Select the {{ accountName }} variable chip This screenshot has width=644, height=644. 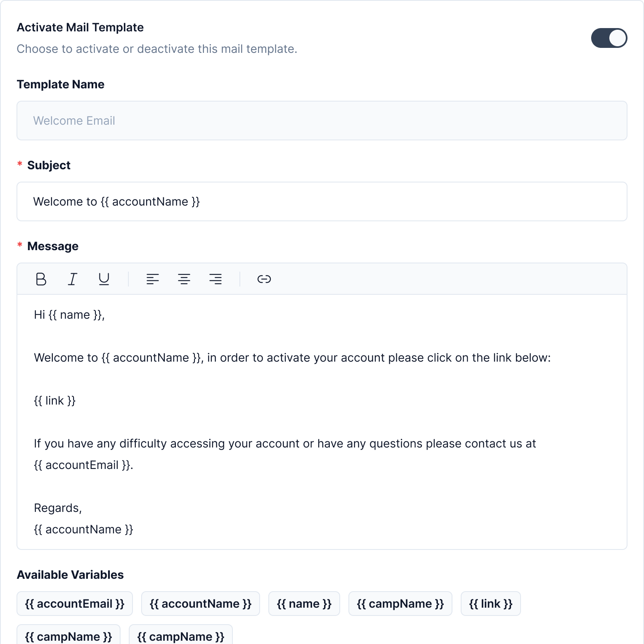pos(201,604)
